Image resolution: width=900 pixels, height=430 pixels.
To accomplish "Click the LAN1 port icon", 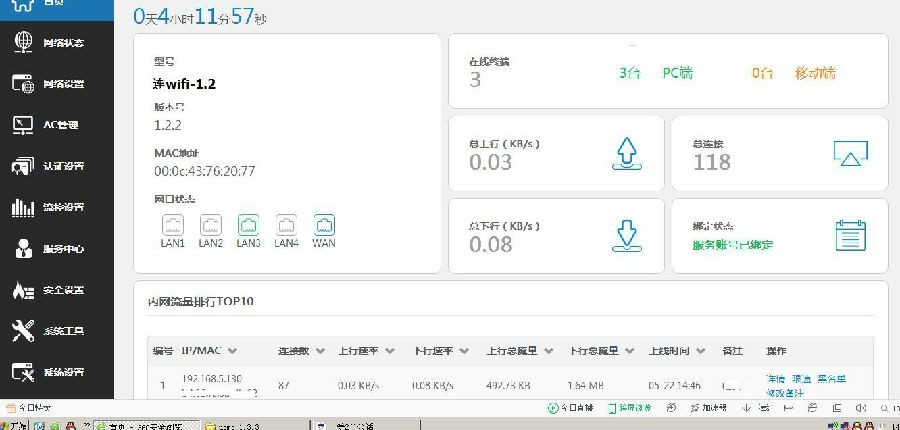I will [x=173, y=225].
